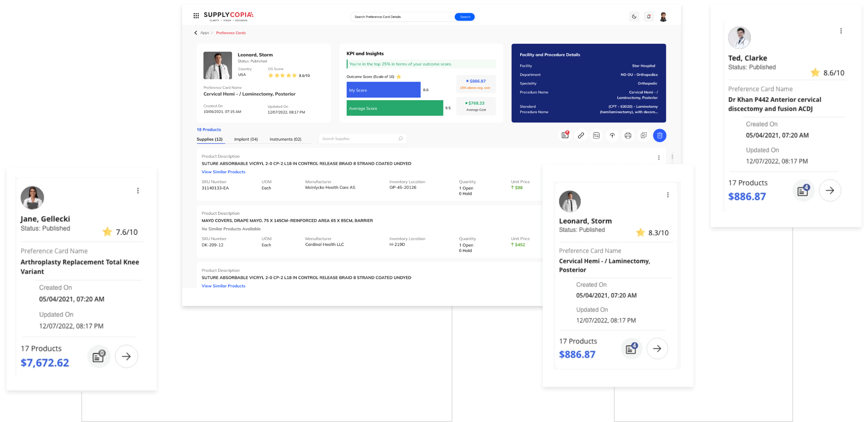The image size is (868, 422).
Task: Click the blue delete trash icon
Action: 660,136
